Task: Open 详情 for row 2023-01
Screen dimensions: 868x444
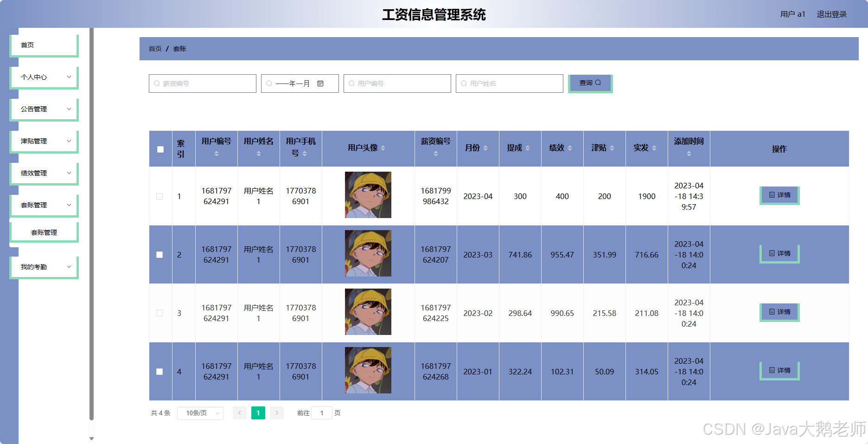Action: pyautogui.click(x=779, y=371)
